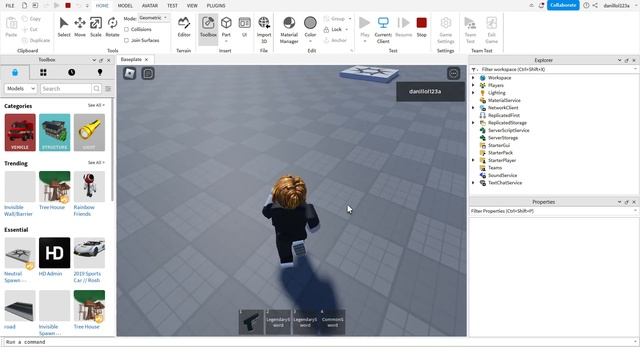Open Toolbox search filter options
The image size is (640, 360).
tap(108, 89)
